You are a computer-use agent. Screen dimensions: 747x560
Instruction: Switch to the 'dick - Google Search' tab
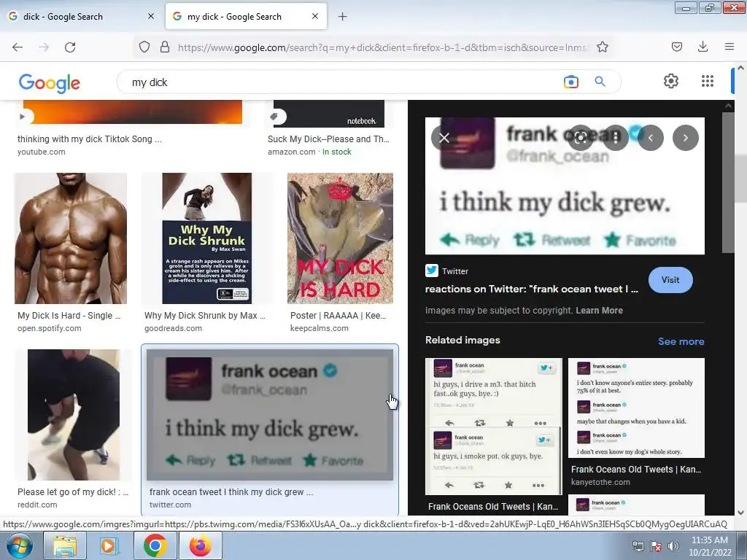tap(82, 17)
